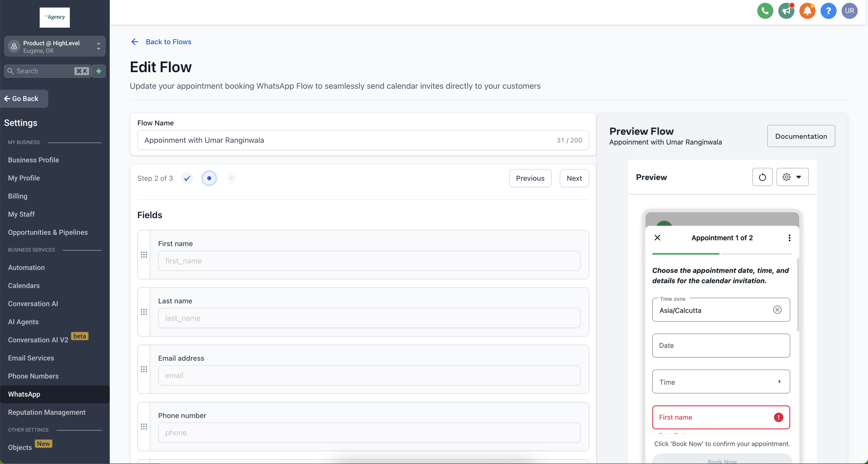Click the First name field drag handle
Screen dimensions: 868x464
point(144,255)
